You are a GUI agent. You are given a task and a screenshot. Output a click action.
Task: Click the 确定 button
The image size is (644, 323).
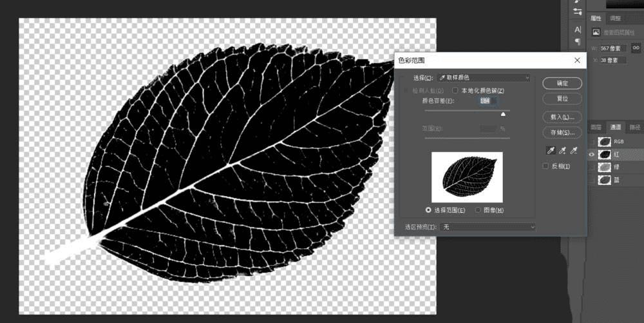pos(562,83)
